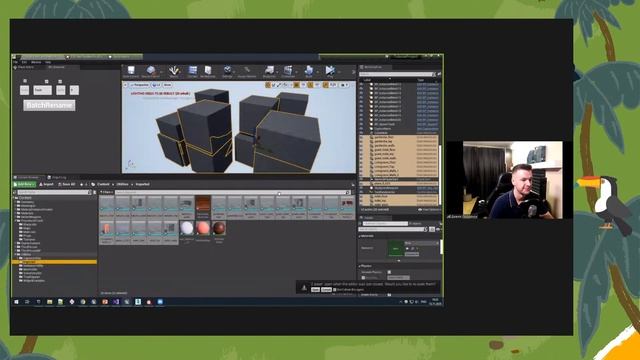This screenshot has width=640, height=360.
Task: Open the viewport options dropdown arrow
Action: [x=126, y=85]
